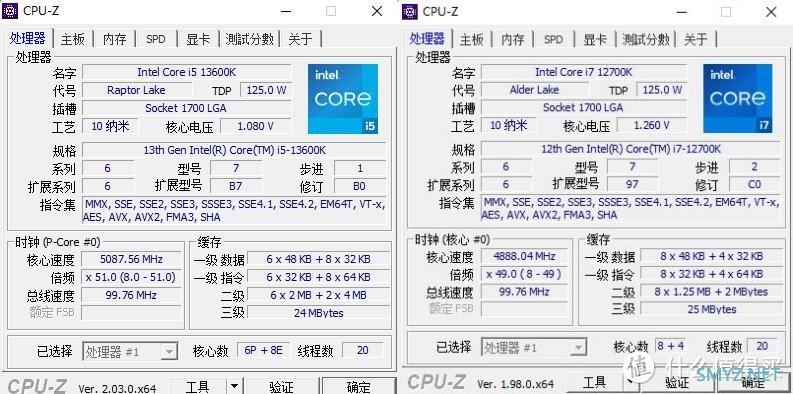793x394 pixels.
Task: Click 工具 button in right CPU-Z window
Action: pos(595,382)
